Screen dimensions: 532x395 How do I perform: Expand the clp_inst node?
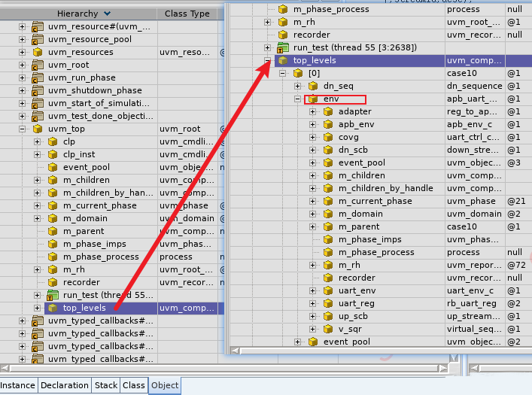pyautogui.click(x=37, y=155)
